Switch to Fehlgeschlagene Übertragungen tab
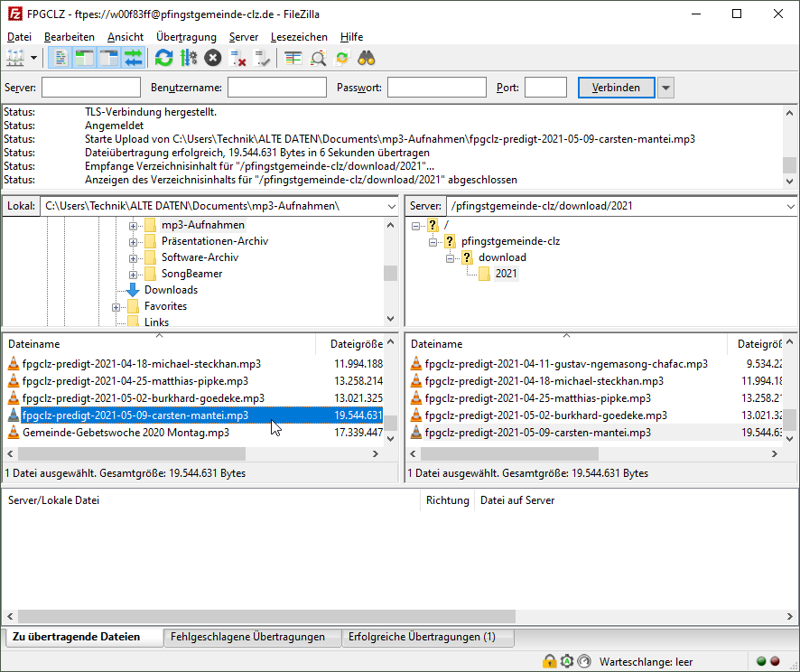The width and height of the screenshot is (800, 672). coord(247,637)
